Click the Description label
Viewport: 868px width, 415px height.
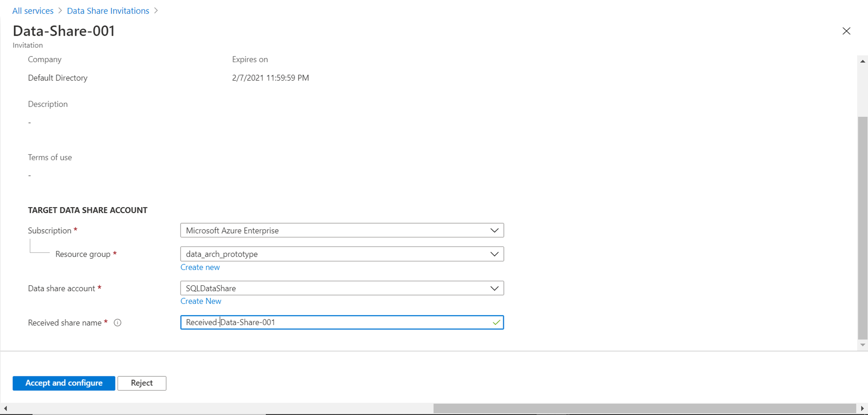click(48, 104)
